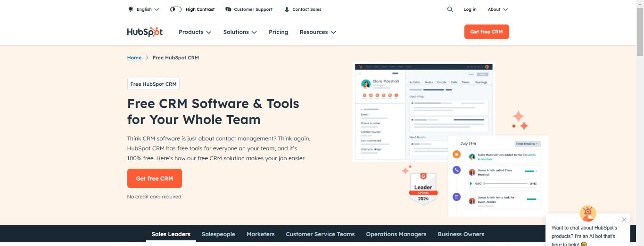This screenshot has width=644, height=246.
Task: Click the purple task timeline icon
Action: pyautogui.click(x=456, y=197)
